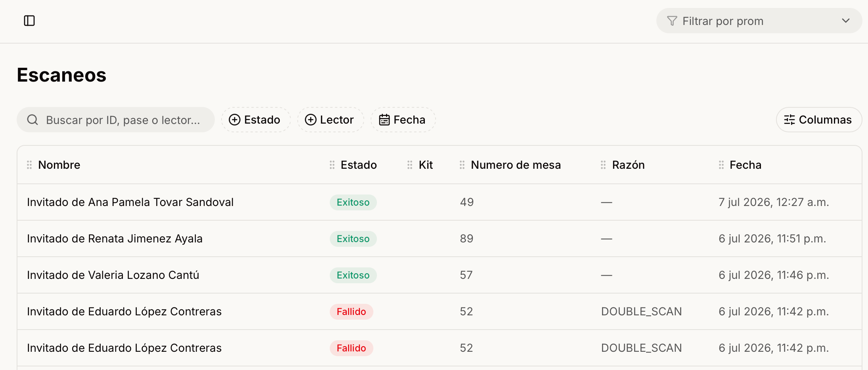The height and width of the screenshot is (370, 868).
Task: Click the funnel filter icon
Action: coord(672,21)
